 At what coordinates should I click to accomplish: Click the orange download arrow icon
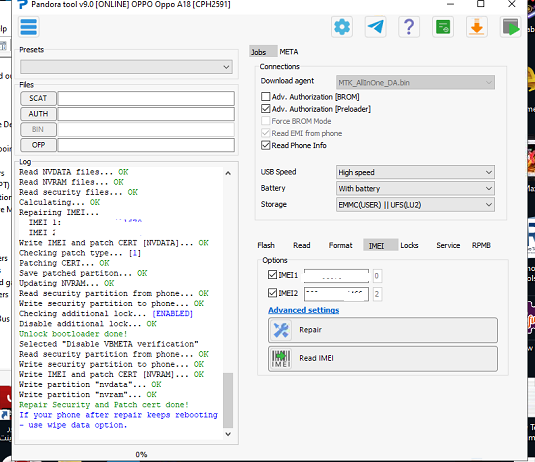(476, 27)
